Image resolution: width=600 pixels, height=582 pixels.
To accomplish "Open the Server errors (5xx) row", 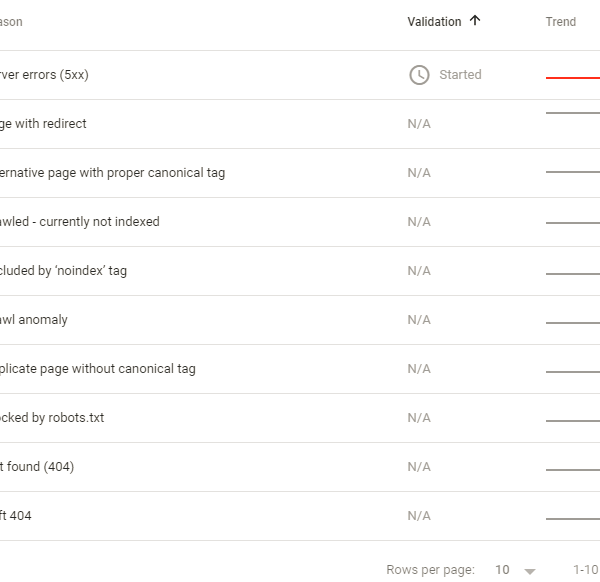I will point(300,75).
